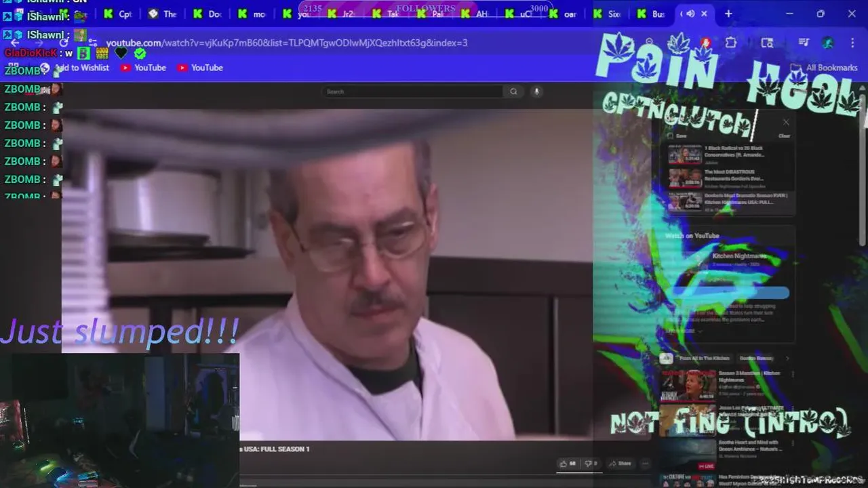Screen dimensions: 868x488
Task: Open 'Soothe Heart and Mind' LIVE video
Action: (726, 454)
